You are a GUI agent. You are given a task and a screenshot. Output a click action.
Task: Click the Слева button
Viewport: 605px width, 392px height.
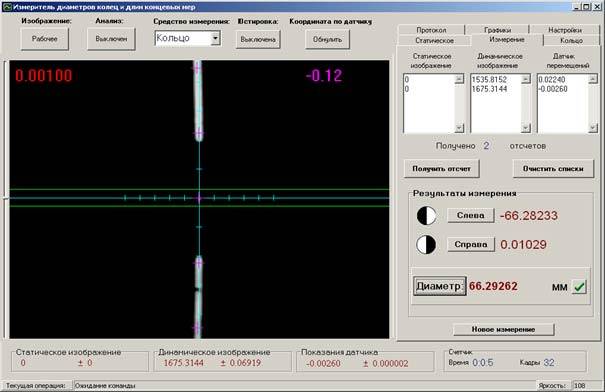[470, 215]
